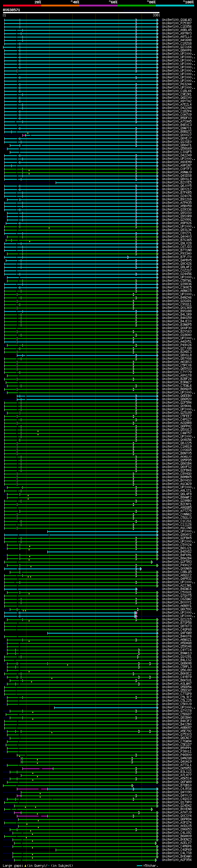
Task: Click the UniRef100_A5E792 label
Action: pyautogui.click(x=177, y=731)
